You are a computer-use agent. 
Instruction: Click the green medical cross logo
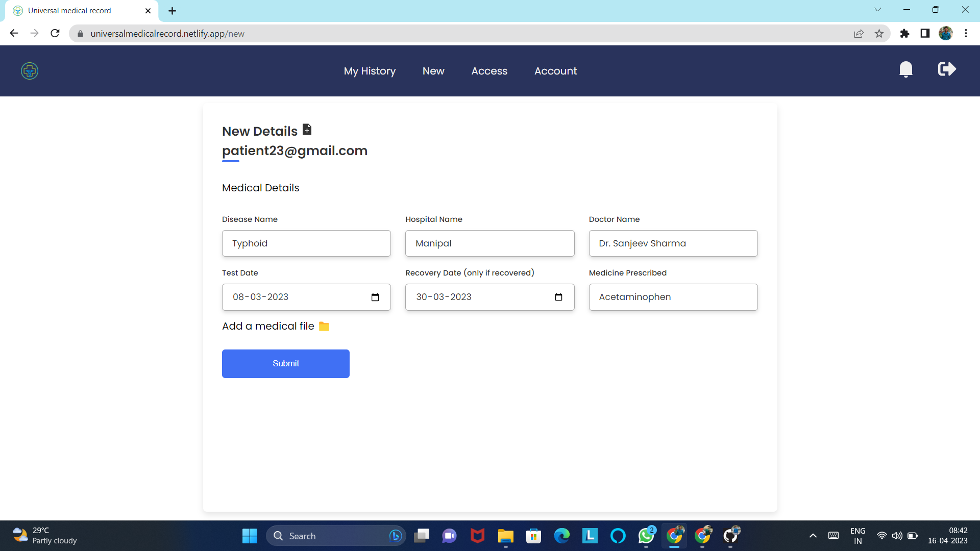pos(29,71)
